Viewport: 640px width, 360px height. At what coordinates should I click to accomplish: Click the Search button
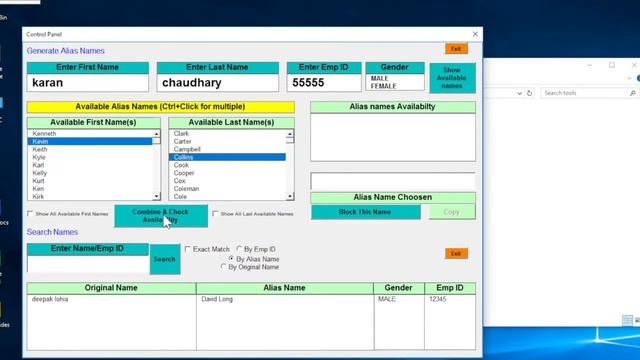pyautogui.click(x=165, y=259)
